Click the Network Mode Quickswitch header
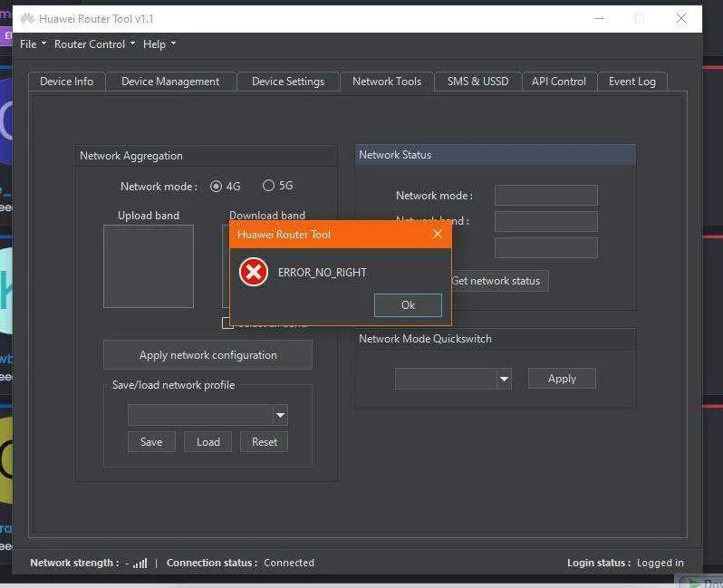 click(496, 339)
